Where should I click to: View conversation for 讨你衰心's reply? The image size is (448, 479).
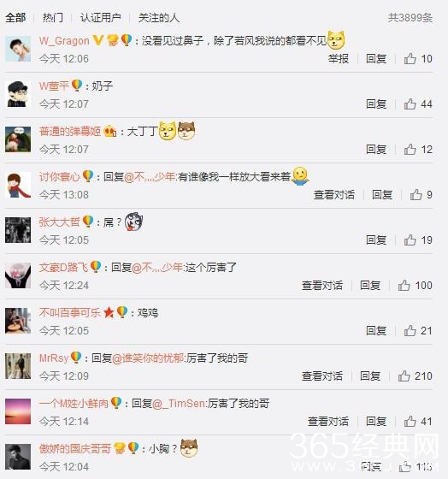click(334, 195)
